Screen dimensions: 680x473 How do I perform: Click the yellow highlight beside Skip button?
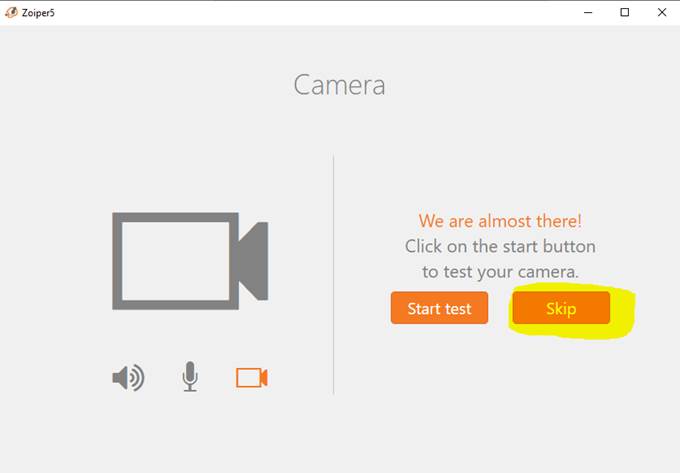(623, 310)
